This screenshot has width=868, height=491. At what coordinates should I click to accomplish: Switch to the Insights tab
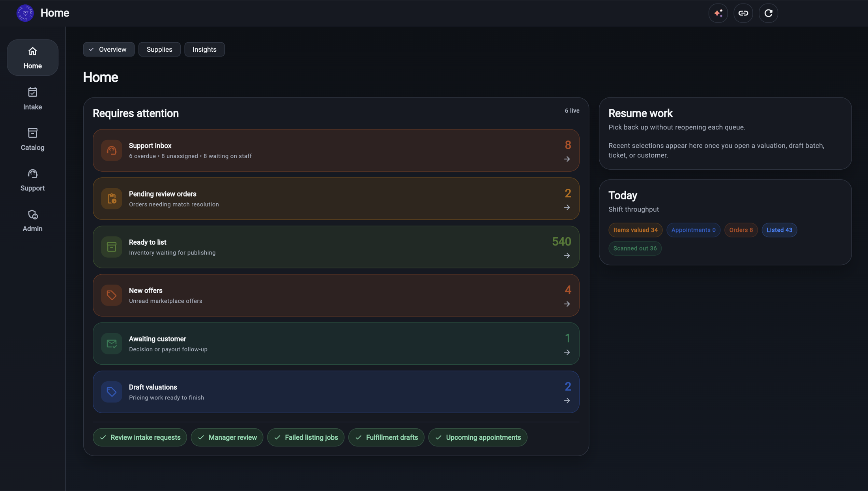204,49
